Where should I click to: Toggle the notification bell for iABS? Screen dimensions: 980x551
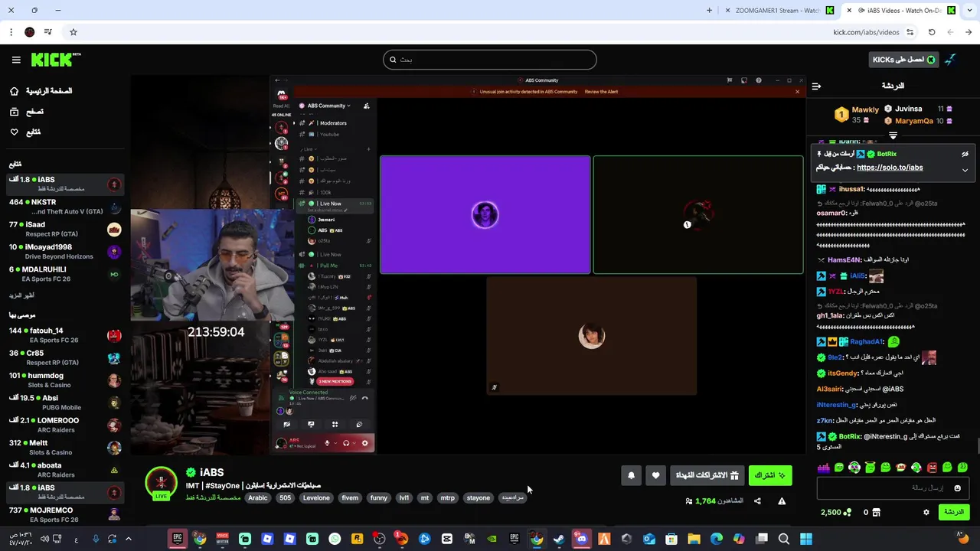point(631,475)
